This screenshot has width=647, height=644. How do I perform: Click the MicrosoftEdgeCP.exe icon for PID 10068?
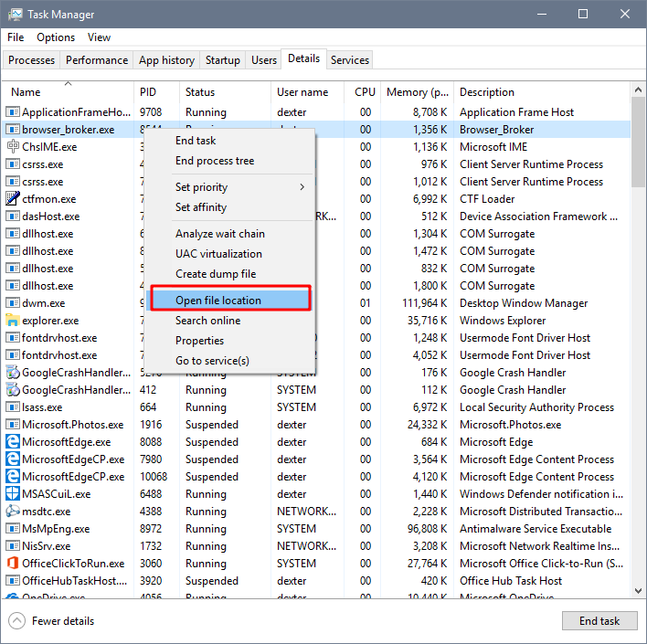pos(13,477)
